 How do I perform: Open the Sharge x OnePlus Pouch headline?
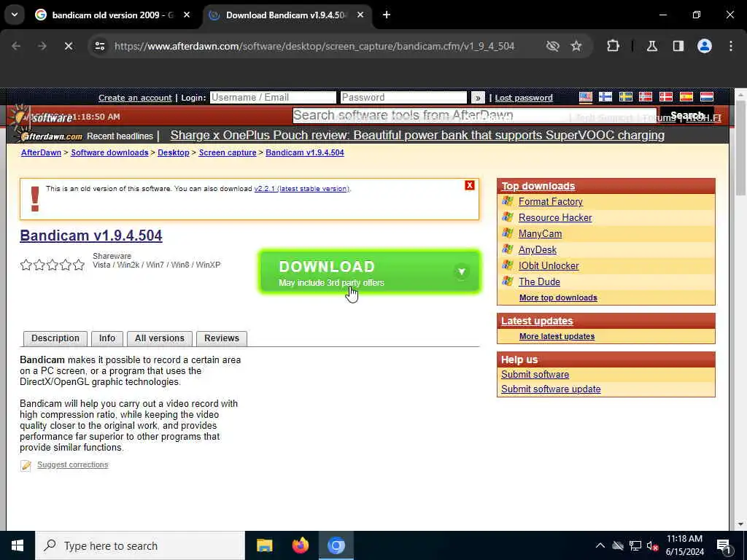[x=417, y=135]
